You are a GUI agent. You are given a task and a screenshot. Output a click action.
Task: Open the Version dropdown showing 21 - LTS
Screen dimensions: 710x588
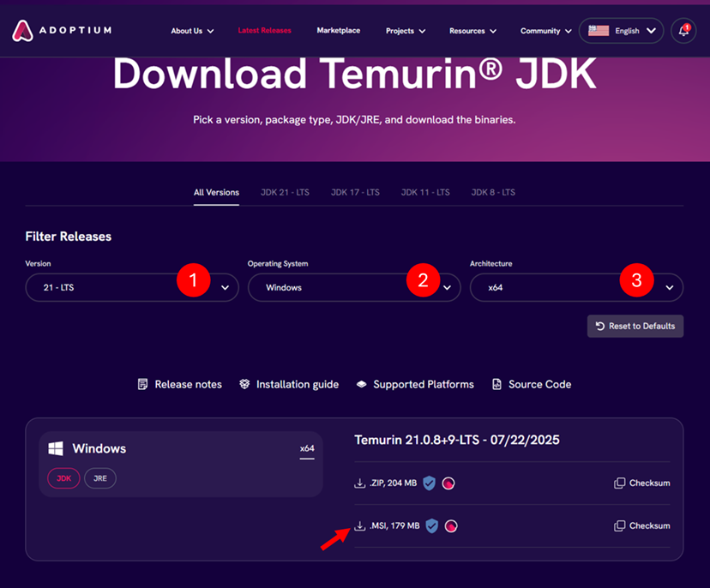point(132,287)
